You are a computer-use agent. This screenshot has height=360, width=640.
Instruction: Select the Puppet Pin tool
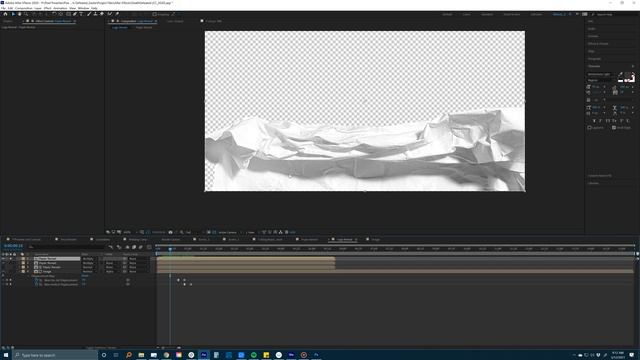click(117, 14)
